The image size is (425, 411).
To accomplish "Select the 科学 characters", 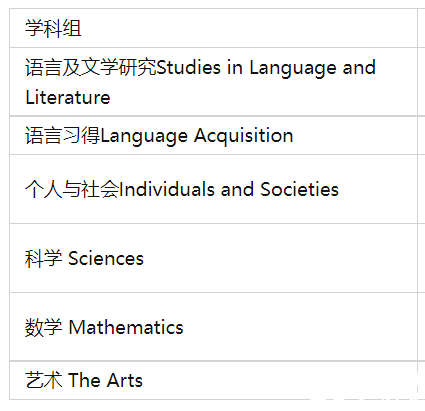I will [44, 258].
